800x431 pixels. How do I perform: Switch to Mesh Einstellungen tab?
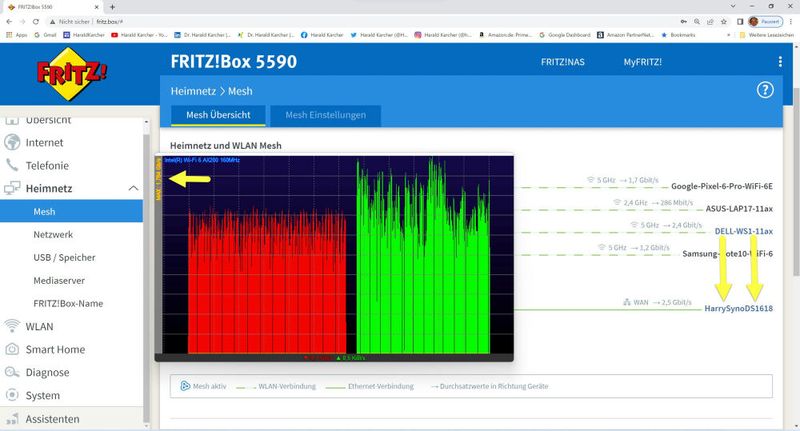pos(326,115)
